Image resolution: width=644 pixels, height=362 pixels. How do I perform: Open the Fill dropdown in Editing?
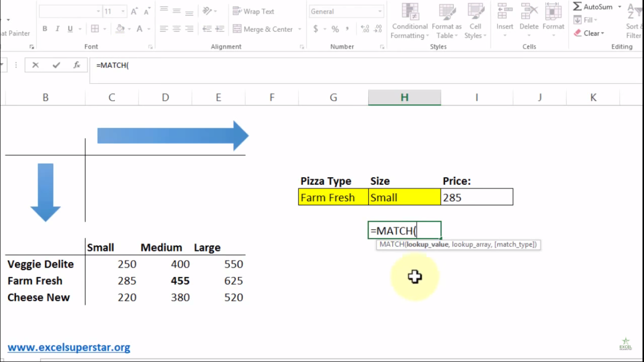click(x=585, y=20)
